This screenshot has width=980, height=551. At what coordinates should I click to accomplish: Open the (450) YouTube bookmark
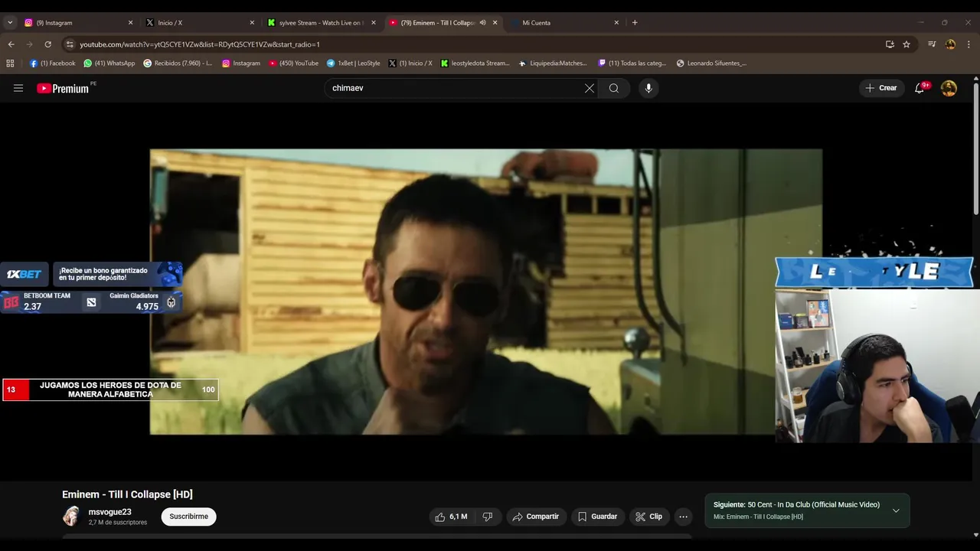click(293, 64)
